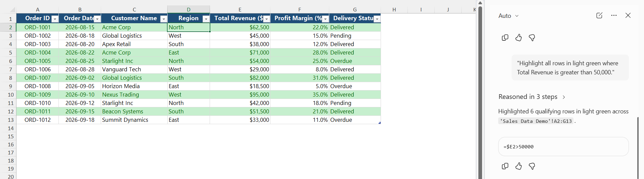This screenshot has width=644, height=179.
Task: Select cell ORD-1012
Action: click(x=38, y=120)
